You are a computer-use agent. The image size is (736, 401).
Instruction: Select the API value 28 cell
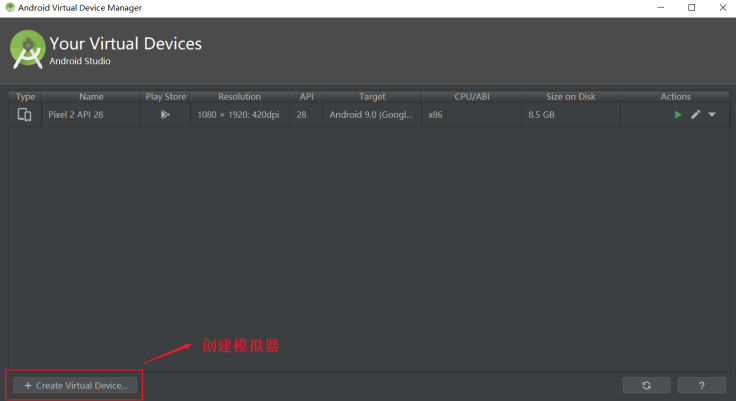pos(306,115)
